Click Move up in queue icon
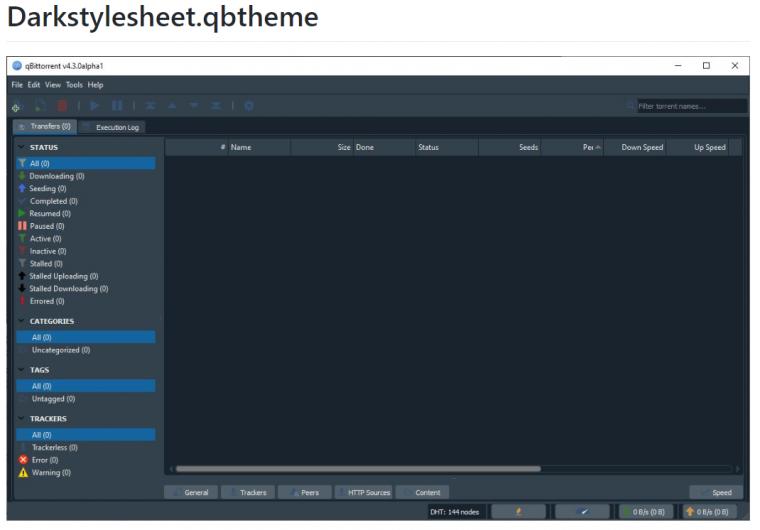Screen dimensions: 760x530 pos(172,105)
